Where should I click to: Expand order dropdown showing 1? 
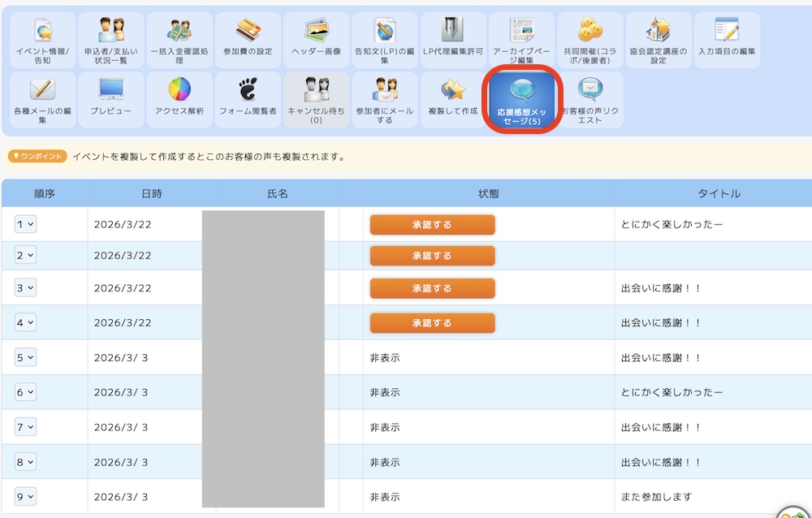coord(25,224)
